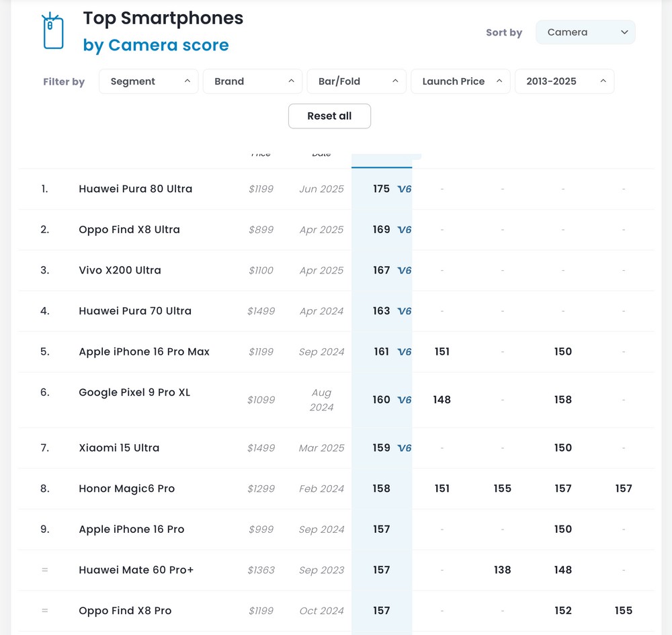Click $1100 price of Vivo X200 Ultra
Viewport: 672px width, 635px height.
(x=261, y=270)
